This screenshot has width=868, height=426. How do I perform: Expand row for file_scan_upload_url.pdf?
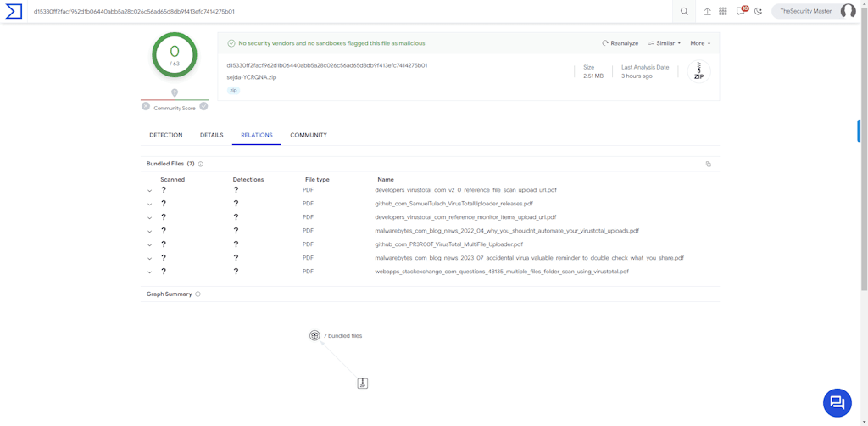click(x=149, y=190)
